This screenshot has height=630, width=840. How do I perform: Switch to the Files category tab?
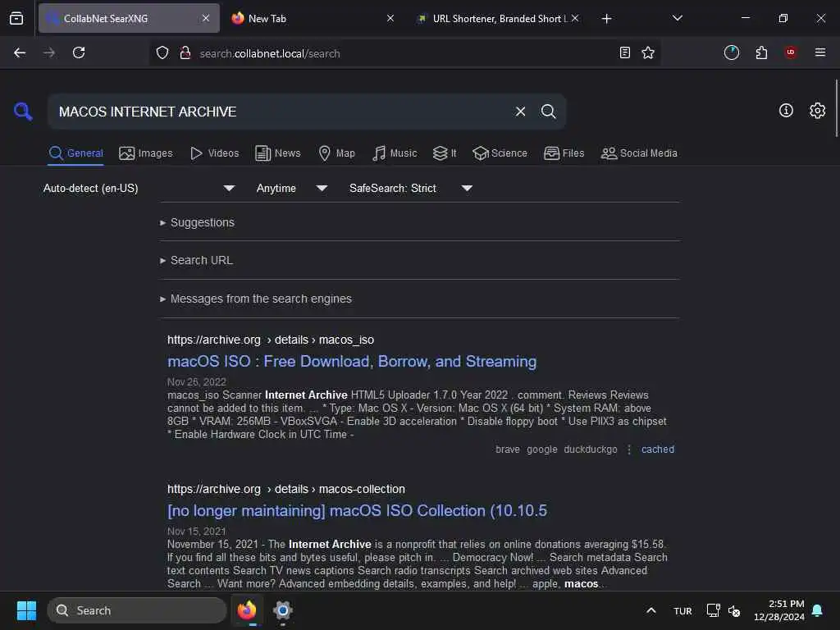(x=564, y=153)
